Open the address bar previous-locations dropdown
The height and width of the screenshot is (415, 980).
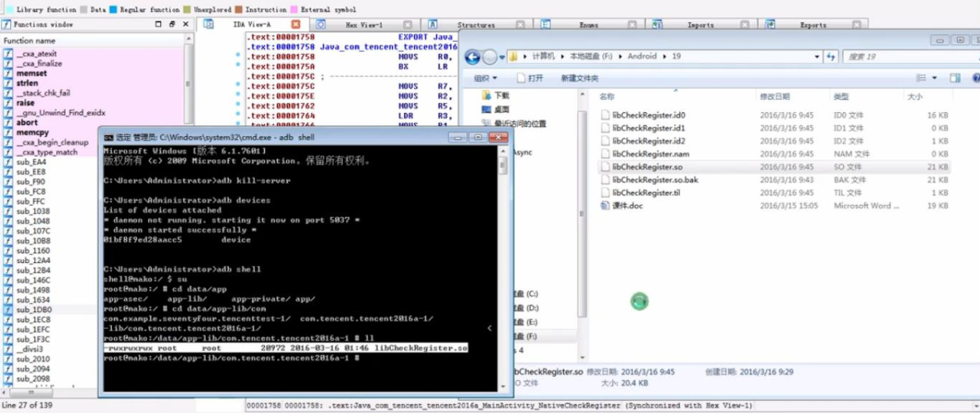(818, 57)
